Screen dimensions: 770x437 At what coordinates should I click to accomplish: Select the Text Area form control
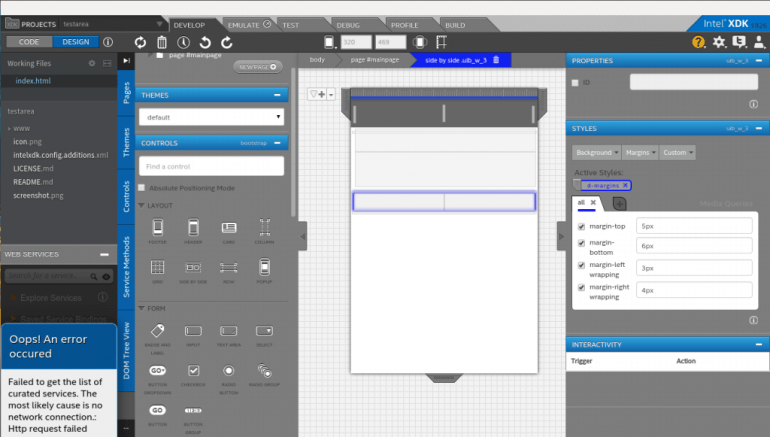pyautogui.click(x=229, y=335)
